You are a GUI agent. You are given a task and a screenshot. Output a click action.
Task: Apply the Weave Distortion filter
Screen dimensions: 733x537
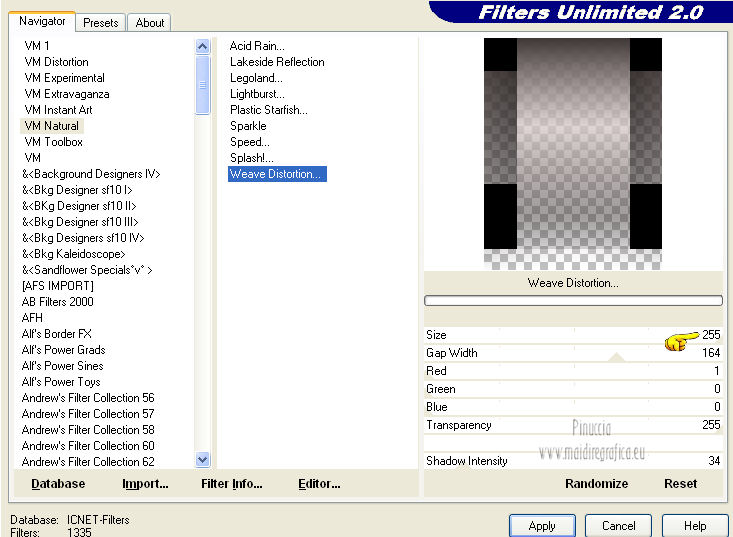point(542,526)
